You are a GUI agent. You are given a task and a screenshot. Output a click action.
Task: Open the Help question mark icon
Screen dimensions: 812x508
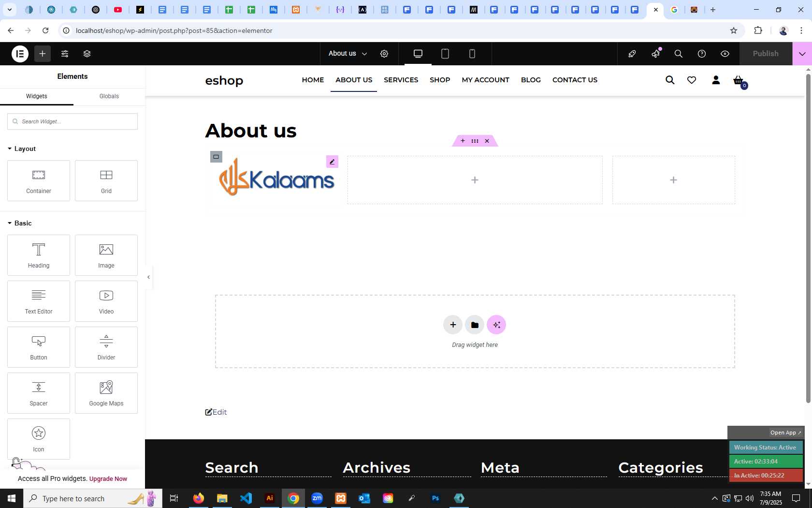pos(702,54)
